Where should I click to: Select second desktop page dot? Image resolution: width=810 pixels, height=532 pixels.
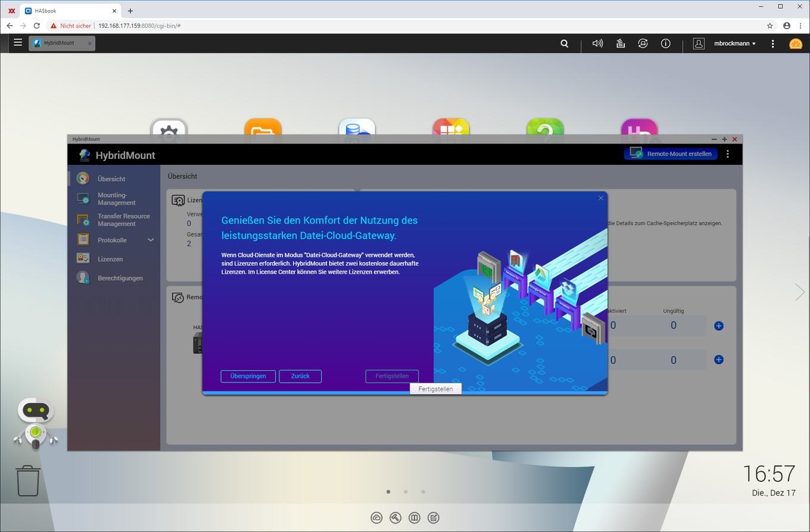pos(406,492)
